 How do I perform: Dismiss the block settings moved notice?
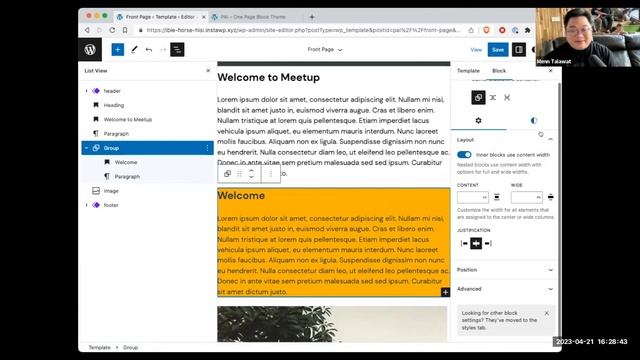pyautogui.click(x=547, y=313)
